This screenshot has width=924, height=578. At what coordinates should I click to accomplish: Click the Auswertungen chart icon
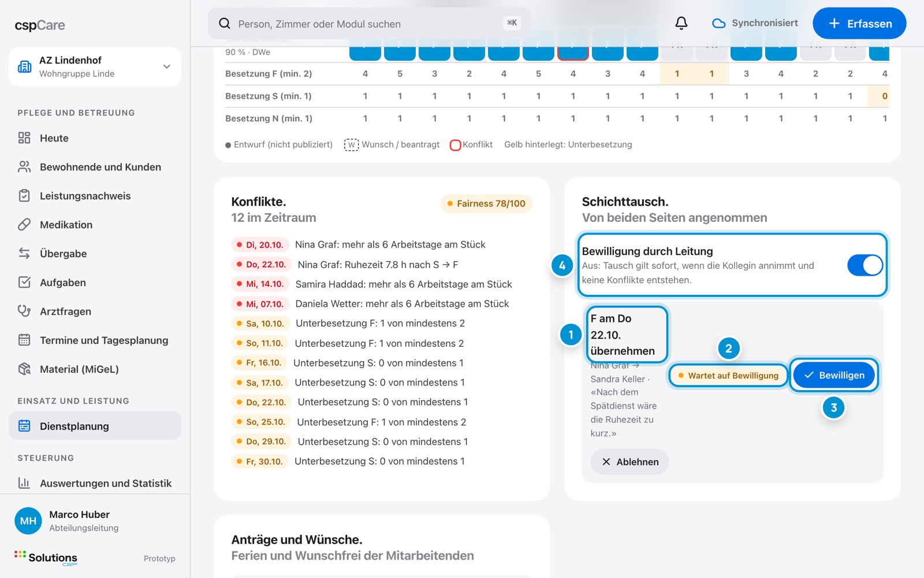tap(24, 483)
